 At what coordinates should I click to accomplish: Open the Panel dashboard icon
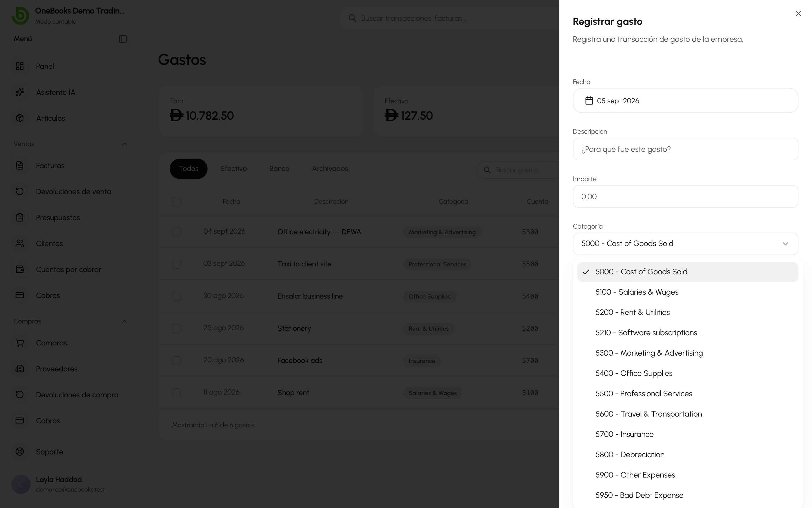(20, 66)
